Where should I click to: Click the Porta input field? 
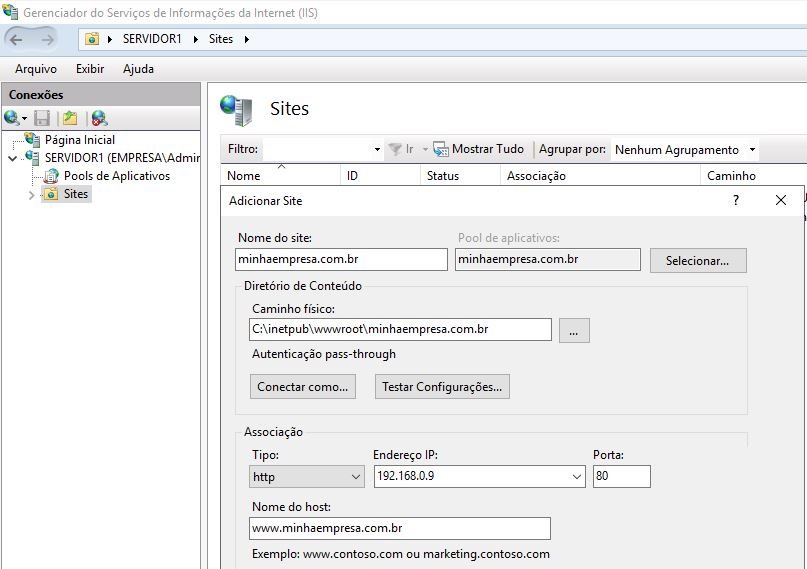pyautogui.click(x=622, y=476)
